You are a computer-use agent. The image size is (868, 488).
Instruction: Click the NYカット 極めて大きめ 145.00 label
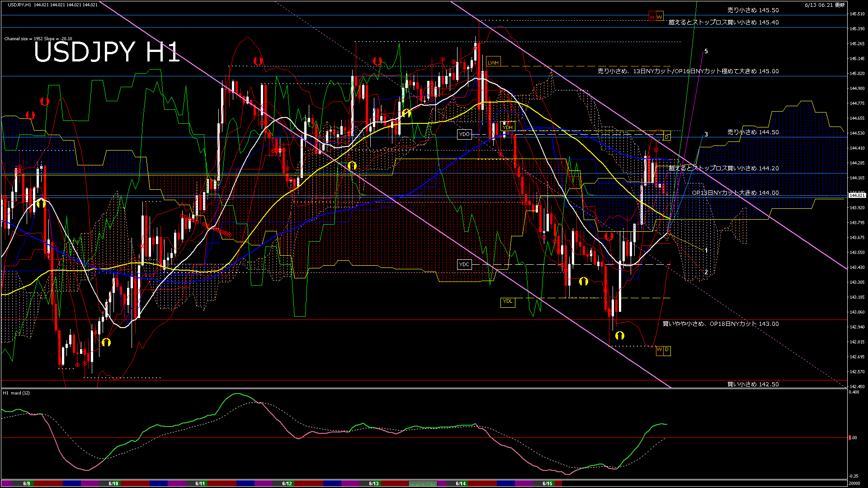688,71
